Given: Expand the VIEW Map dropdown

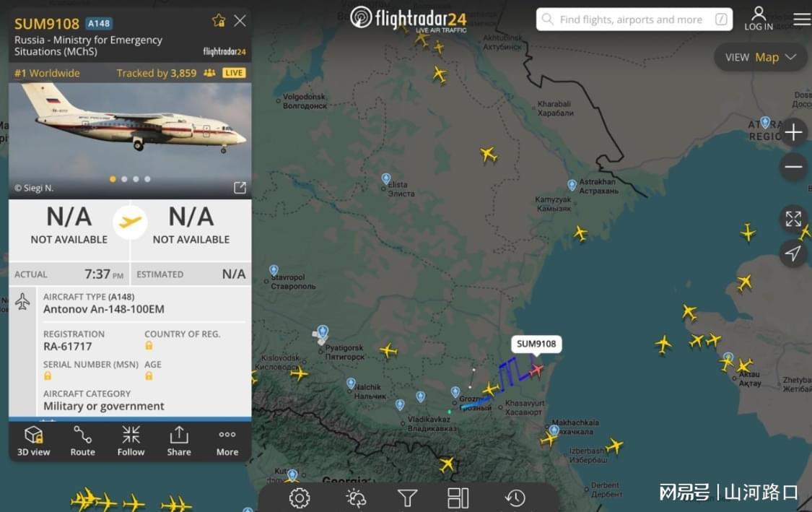Looking at the screenshot, I should click(760, 57).
